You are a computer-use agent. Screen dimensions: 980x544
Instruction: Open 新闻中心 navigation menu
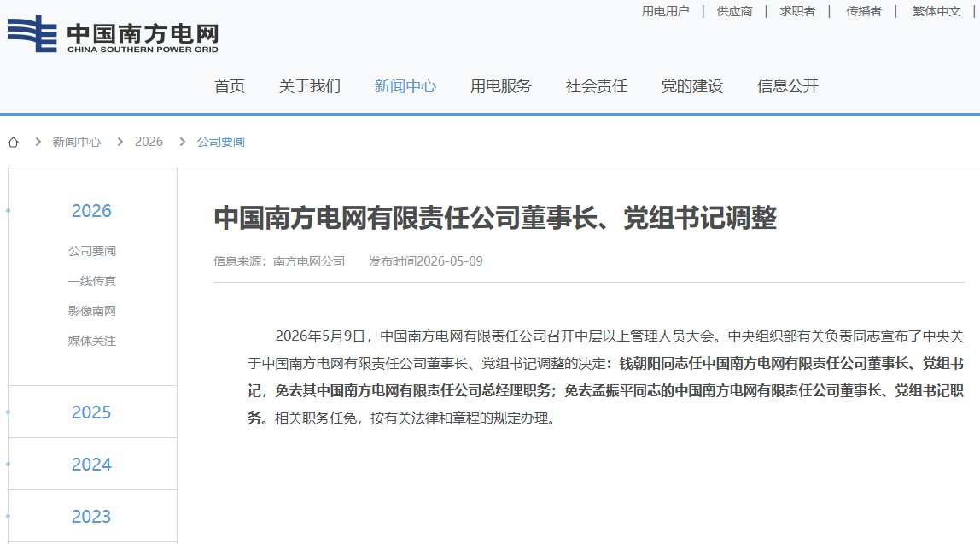click(405, 86)
